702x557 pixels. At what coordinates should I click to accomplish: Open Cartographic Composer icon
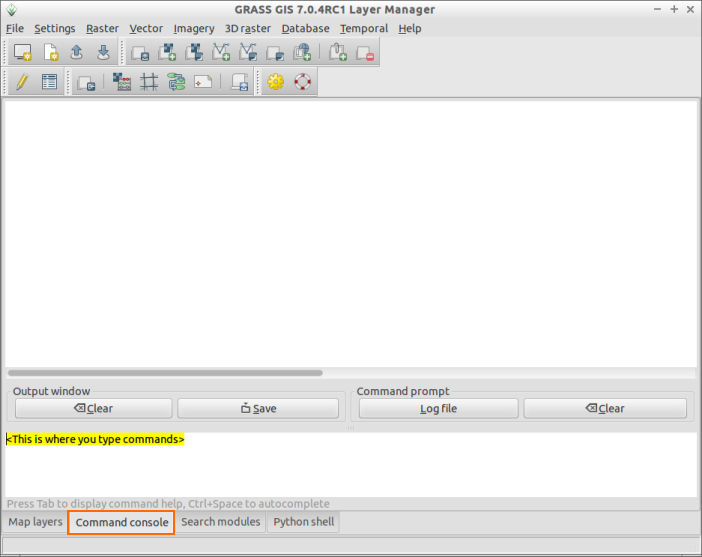(x=203, y=82)
